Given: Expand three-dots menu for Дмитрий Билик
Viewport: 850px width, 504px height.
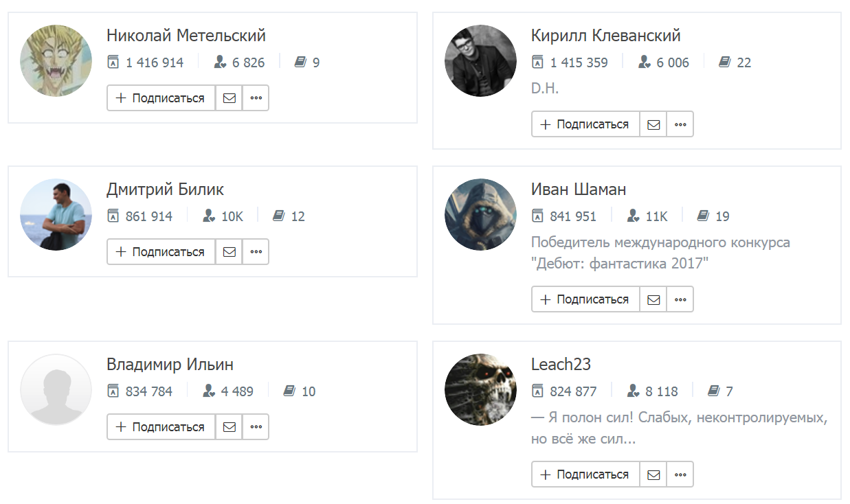Looking at the screenshot, I should pos(256,252).
